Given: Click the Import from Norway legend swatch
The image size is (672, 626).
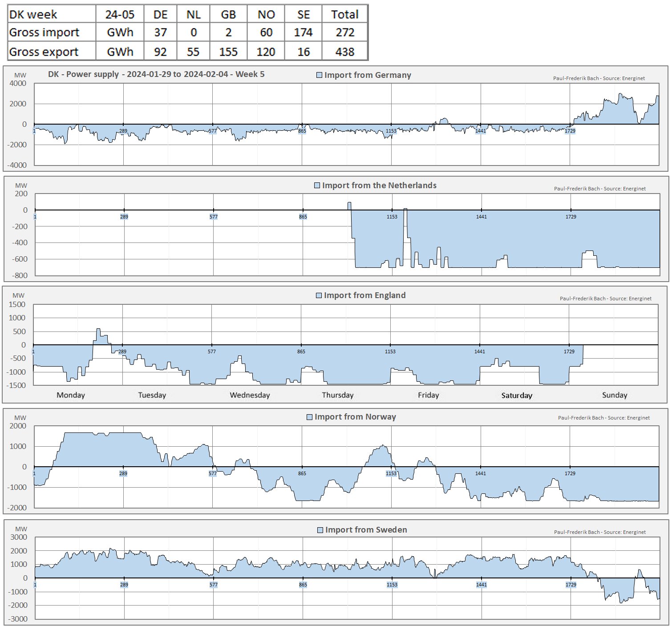Looking at the screenshot, I should coord(309,417).
